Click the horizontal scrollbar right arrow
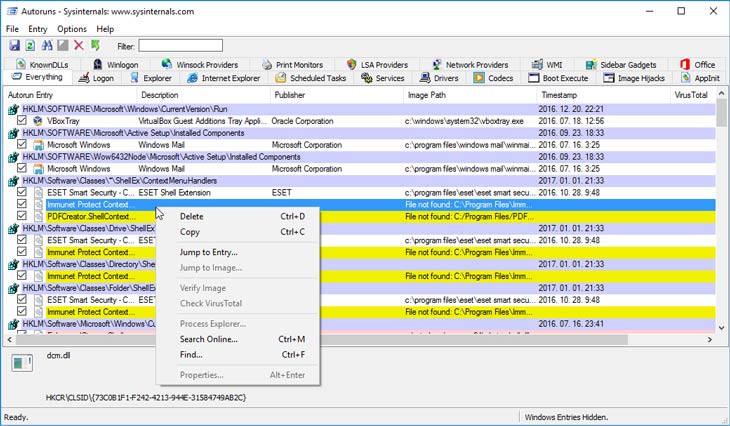The height and width of the screenshot is (426, 730). click(710, 340)
